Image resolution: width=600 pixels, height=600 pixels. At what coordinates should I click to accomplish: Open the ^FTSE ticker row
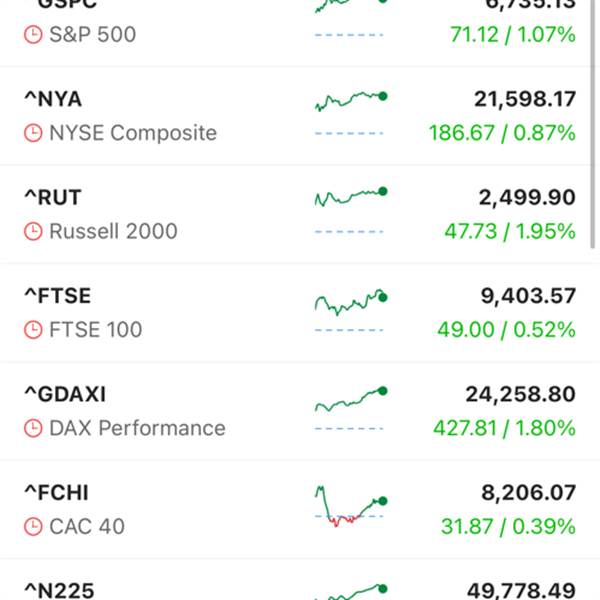pos(57,296)
